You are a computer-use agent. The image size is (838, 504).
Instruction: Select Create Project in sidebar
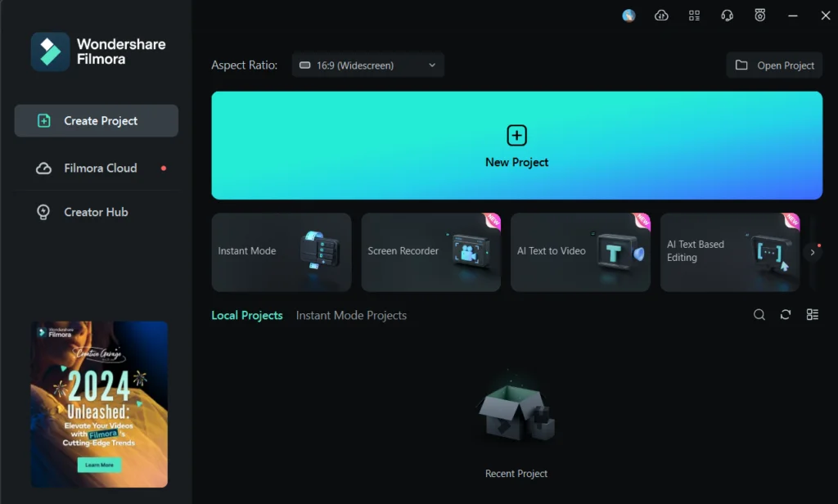click(97, 121)
